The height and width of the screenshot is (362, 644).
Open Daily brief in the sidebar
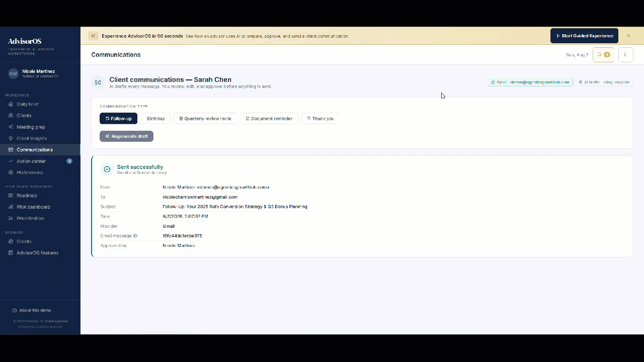[40, 104]
